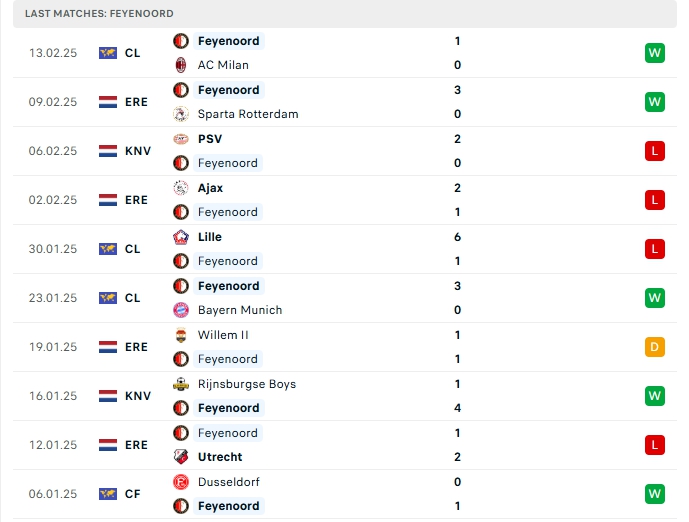Viewport: 689px width, 522px height.
Task: Click the Dusseldorf club logo
Action: 181,482
